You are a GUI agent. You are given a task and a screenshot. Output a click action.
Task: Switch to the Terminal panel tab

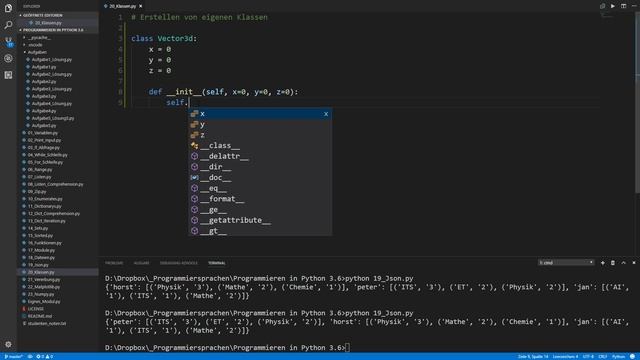(x=216, y=263)
